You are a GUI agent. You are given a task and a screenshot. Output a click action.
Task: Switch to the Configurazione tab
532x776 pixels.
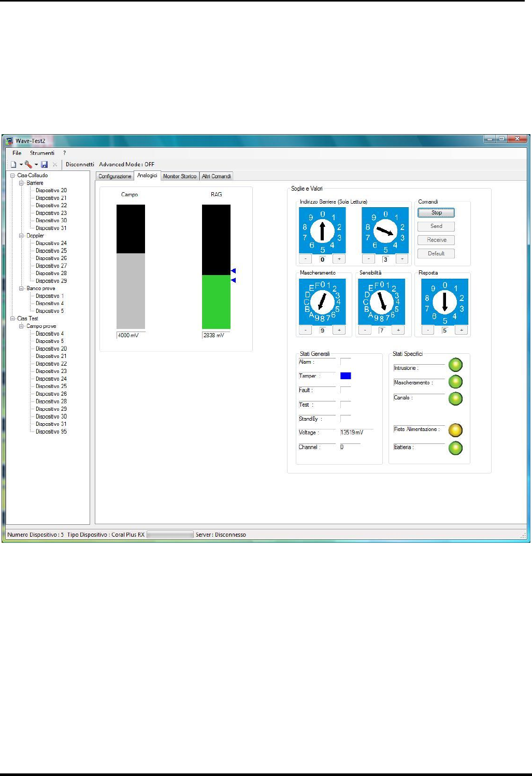[115, 177]
